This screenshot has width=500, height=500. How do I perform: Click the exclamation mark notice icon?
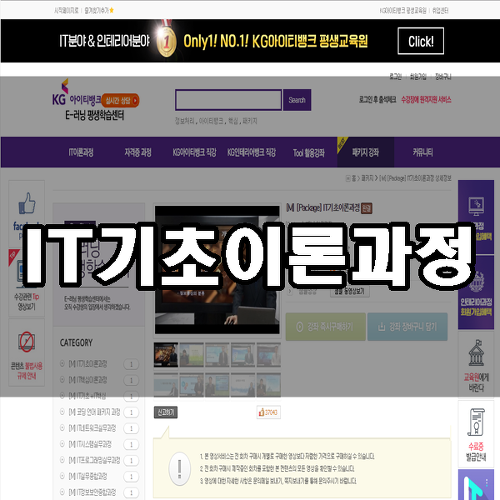180,469
